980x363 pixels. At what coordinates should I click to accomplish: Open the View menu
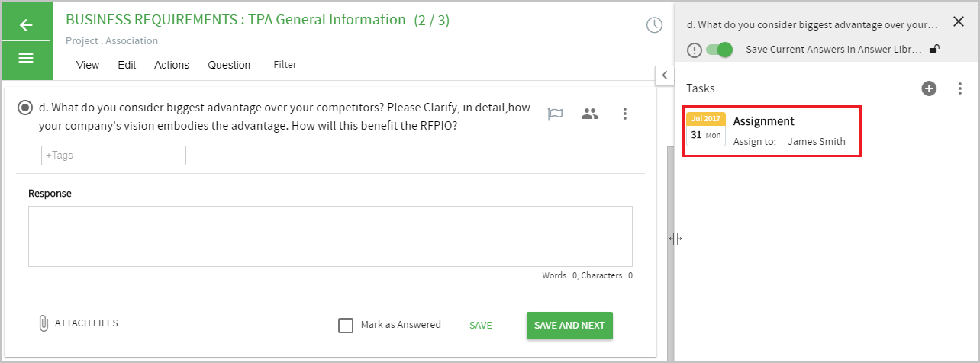pyautogui.click(x=88, y=65)
